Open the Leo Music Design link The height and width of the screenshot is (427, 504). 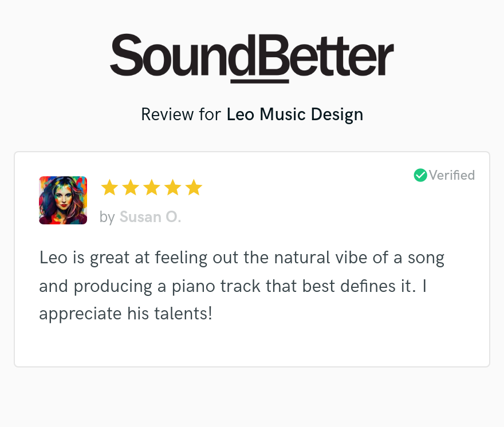point(295,114)
